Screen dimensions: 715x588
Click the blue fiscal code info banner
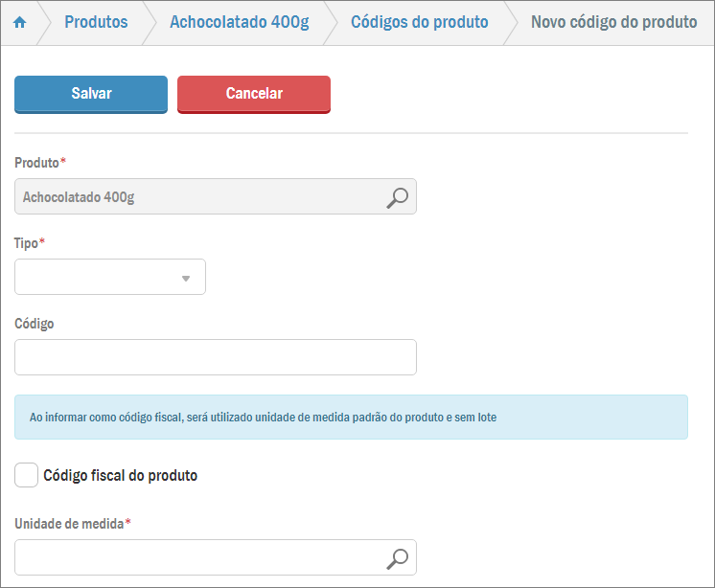(351, 418)
